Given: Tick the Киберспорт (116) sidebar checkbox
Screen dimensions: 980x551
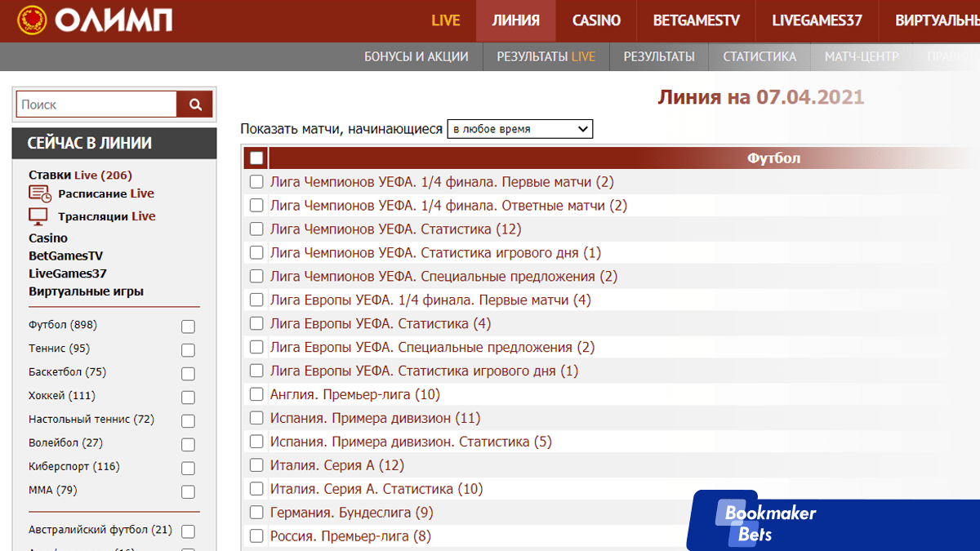Looking at the screenshot, I should [x=188, y=469].
